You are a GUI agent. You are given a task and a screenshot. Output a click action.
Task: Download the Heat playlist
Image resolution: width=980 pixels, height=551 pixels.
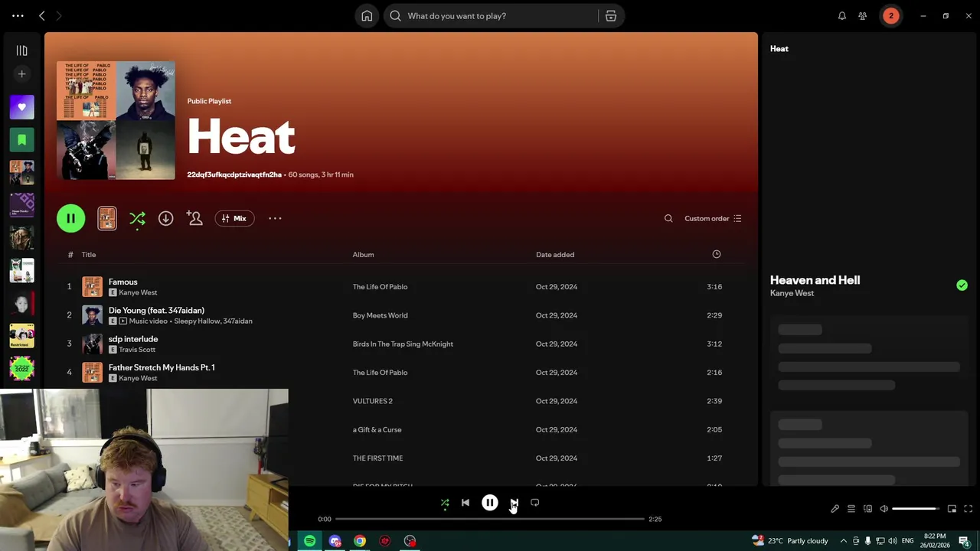coord(165,219)
